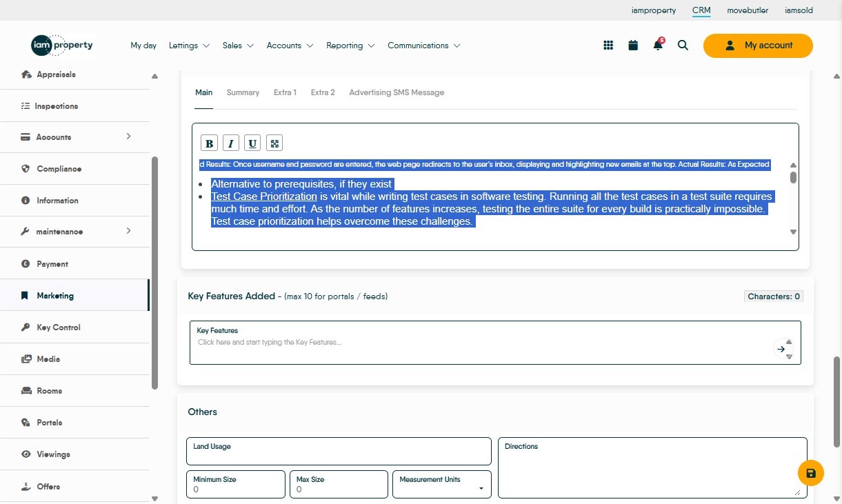This screenshot has height=504, width=842.
Task: Toggle Underline formatting in editor
Action: [253, 143]
